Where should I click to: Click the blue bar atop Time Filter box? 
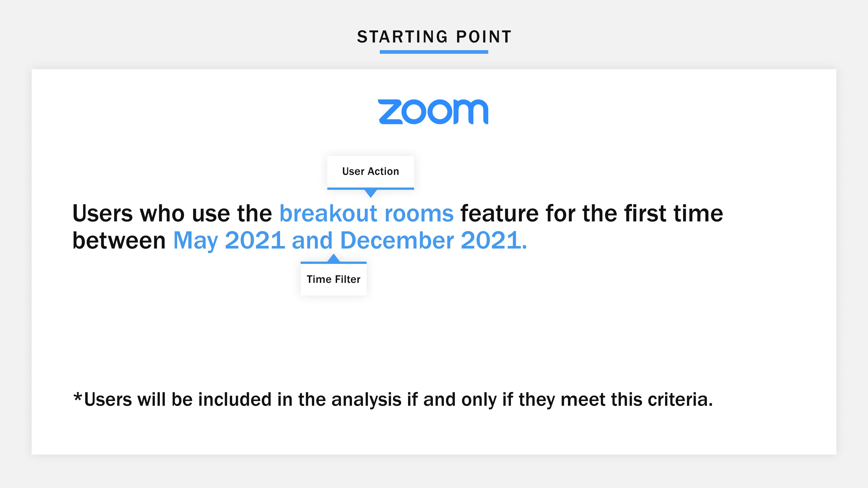(334, 263)
